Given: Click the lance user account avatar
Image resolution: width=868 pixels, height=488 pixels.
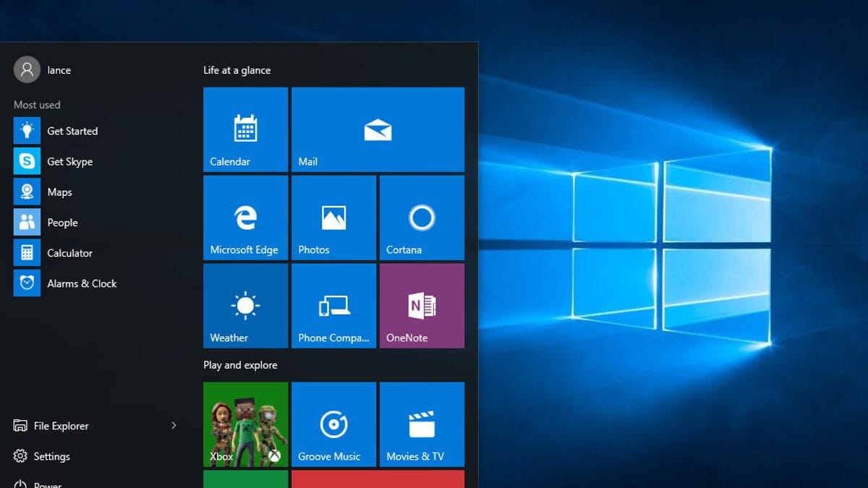Looking at the screenshot, I should click(27, 69).
